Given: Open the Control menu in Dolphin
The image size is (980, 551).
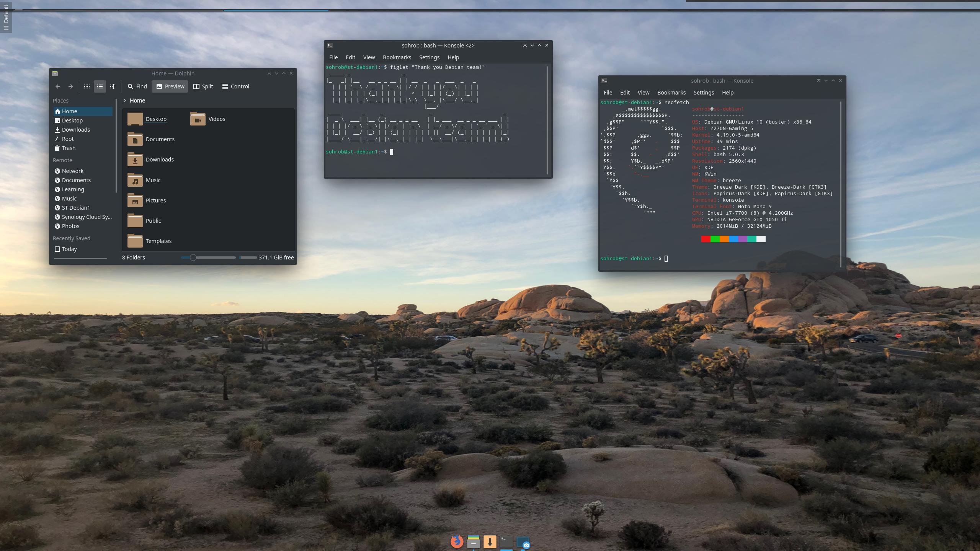Looking at the screenshot, I should point(235,86).
